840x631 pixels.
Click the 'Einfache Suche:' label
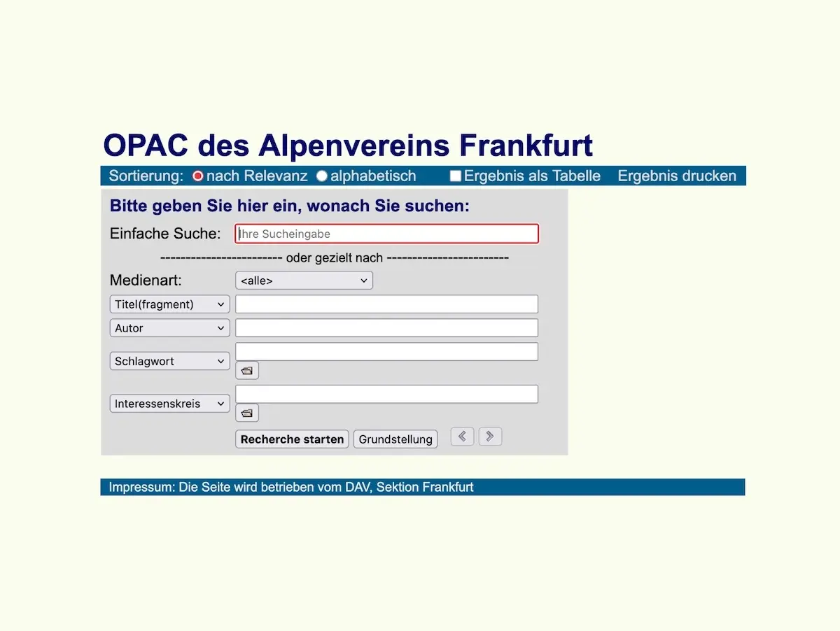[165, 234]
